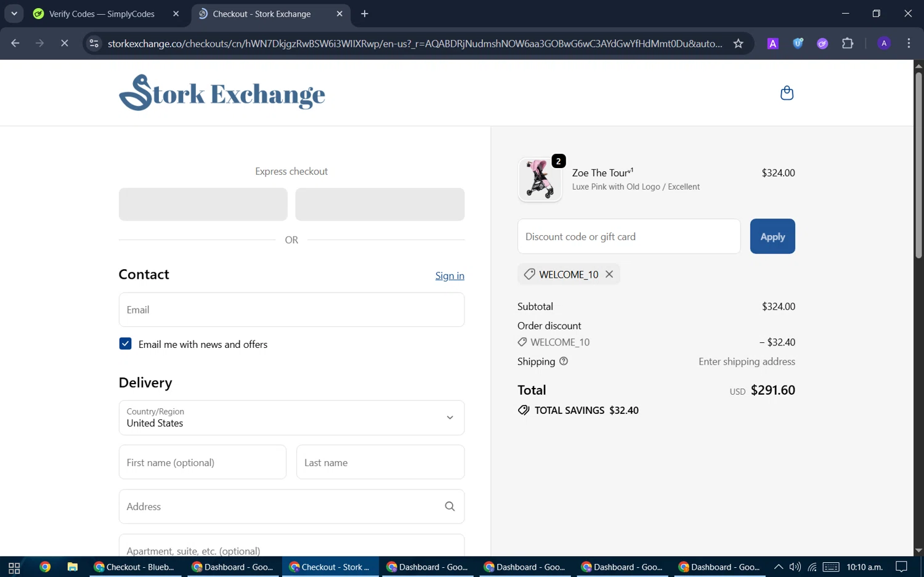This screenshot has height=577, width=924.
Task: Close the Checkout - Stork Exchange tab
Action: 339,14
